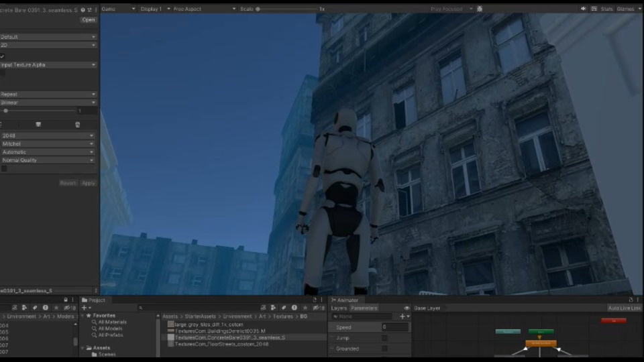Toggle main Project panel lock icon
The width and height of the screenshot is (644, 362).
315,300
